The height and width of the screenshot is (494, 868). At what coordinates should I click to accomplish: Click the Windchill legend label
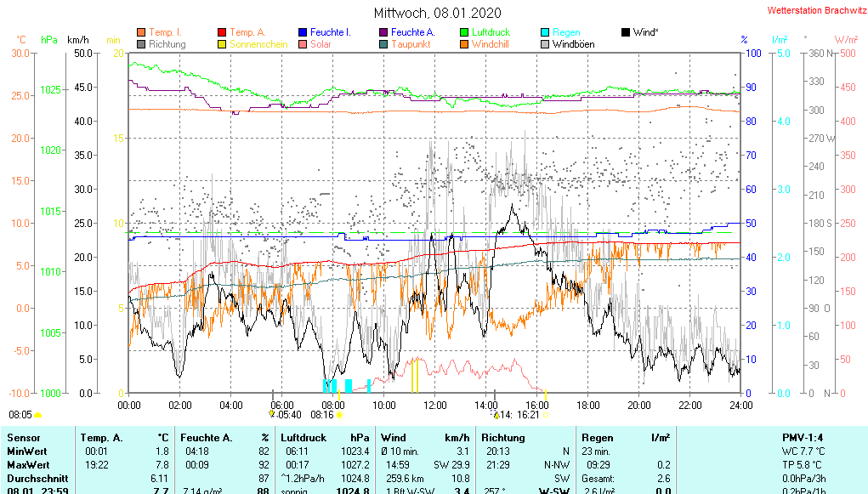pyautogui.click(x=490, y=43)
